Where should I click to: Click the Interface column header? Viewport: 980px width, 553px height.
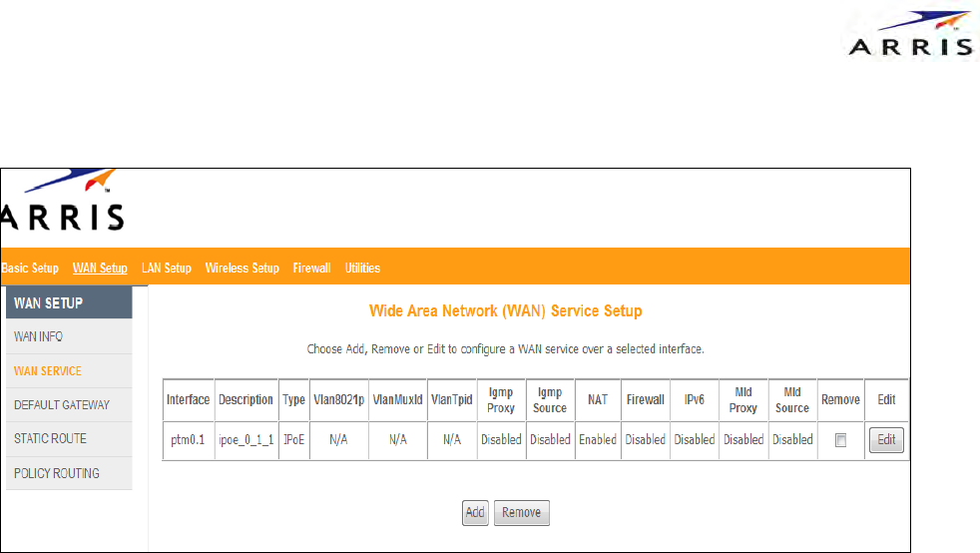click(x=188, y=400)
